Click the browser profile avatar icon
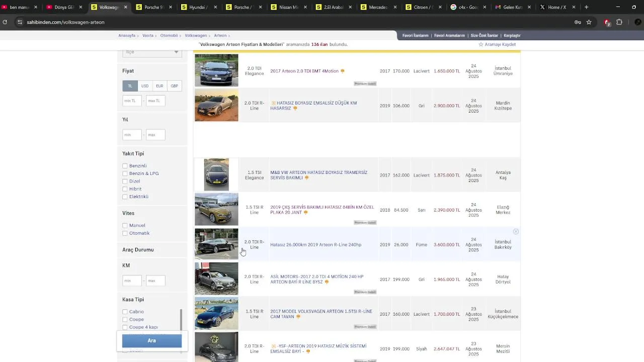644x362 pixels. point(638,22)
